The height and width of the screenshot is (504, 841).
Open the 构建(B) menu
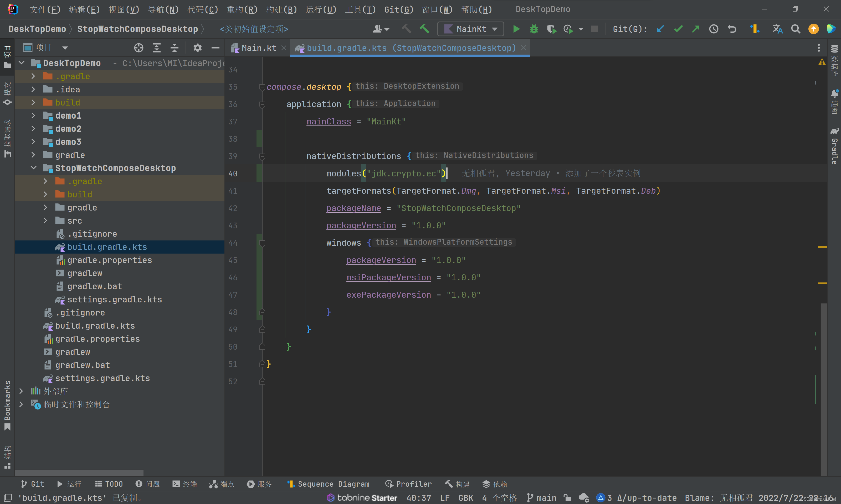click(x=281, y=9)
